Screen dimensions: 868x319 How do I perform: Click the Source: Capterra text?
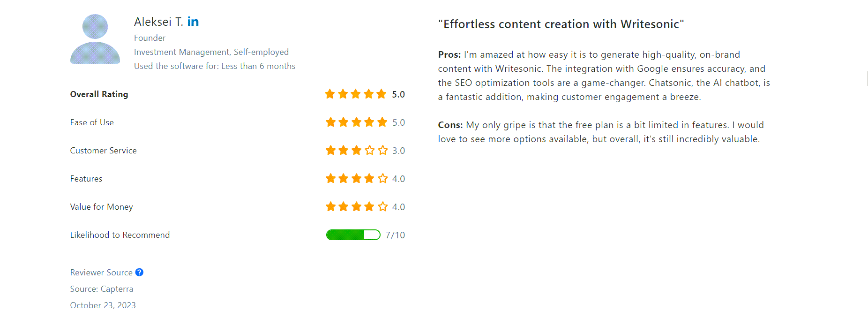click(x=102, y=289)
